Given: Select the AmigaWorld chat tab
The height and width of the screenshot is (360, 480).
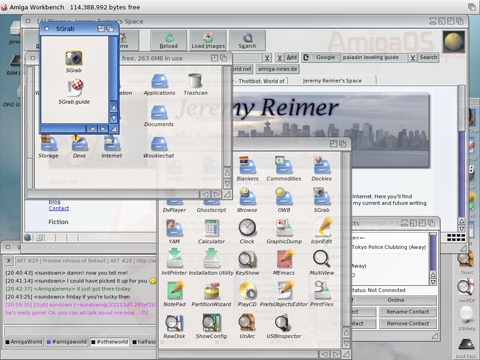Looking at the screenshot, I should point(24,342).
